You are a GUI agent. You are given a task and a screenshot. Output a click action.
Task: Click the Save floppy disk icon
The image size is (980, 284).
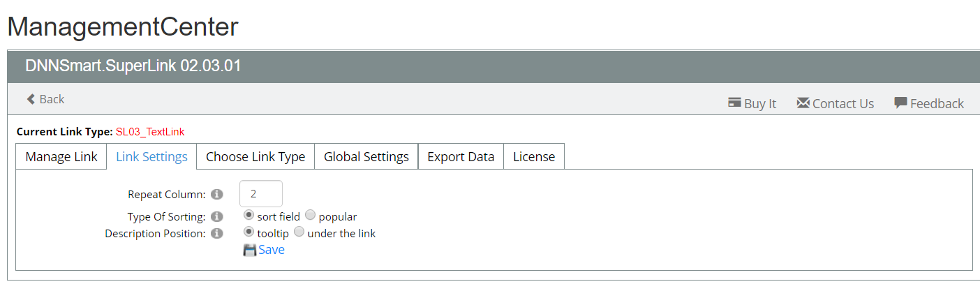(x=250, y=250)
